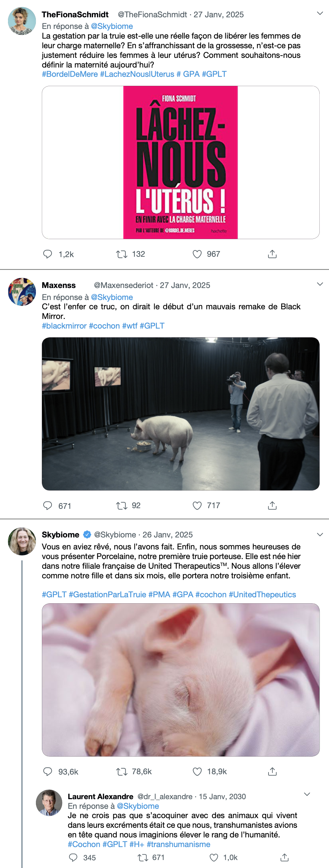Retweet Skybiome's Porcelaine announcement
This screenshot has width=329, height=868.
click(122, 771)
